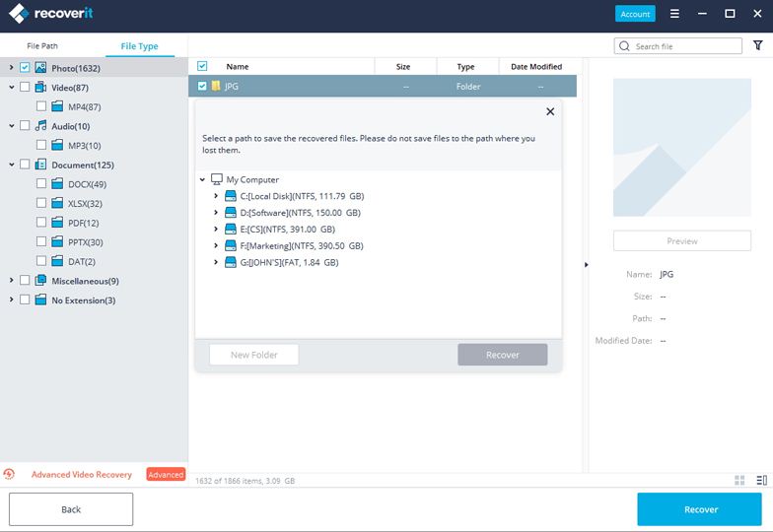Click the PDF folder icon
Image resolution: width=773 pixels, height=532 pixels.
tap(57, 223)
